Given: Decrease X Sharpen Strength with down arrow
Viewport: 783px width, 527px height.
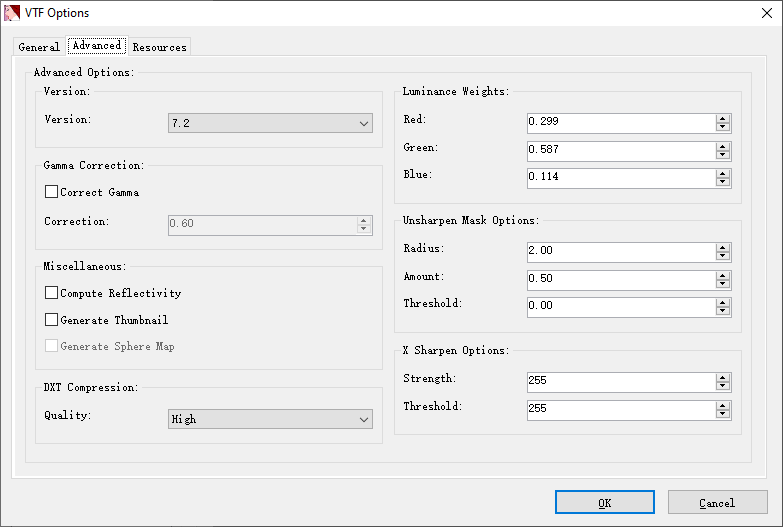Looking at the screenshot, I should tap(723, 386).
